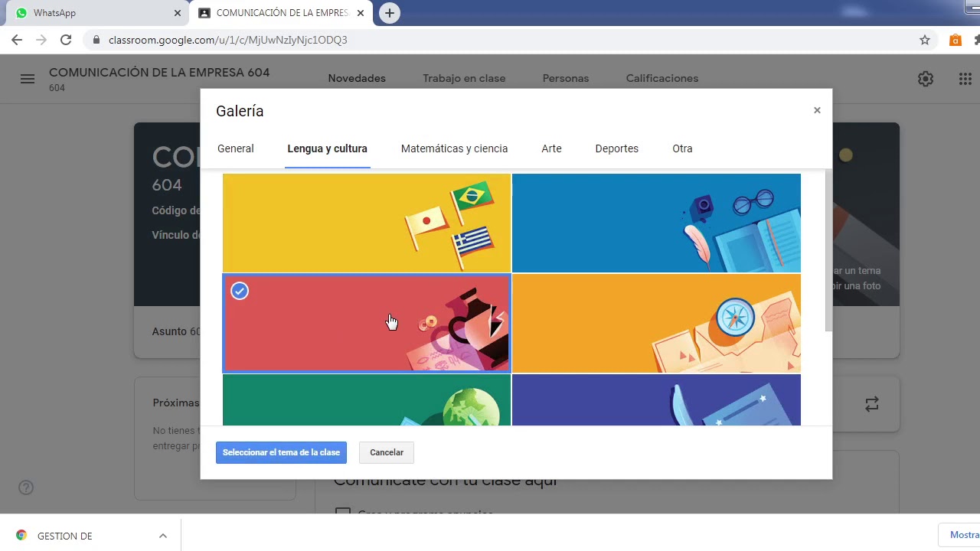Select the Lengua y cultura tab

328,148
